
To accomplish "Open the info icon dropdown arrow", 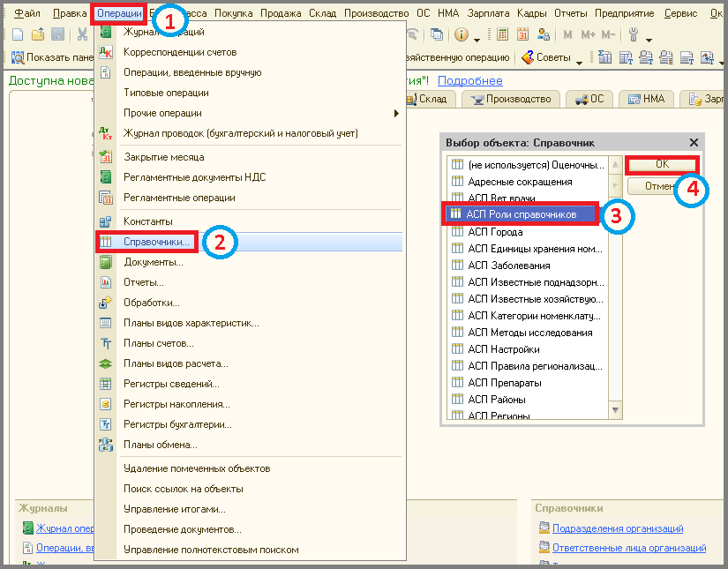I will pyautogui.click(x=477, y=40).
